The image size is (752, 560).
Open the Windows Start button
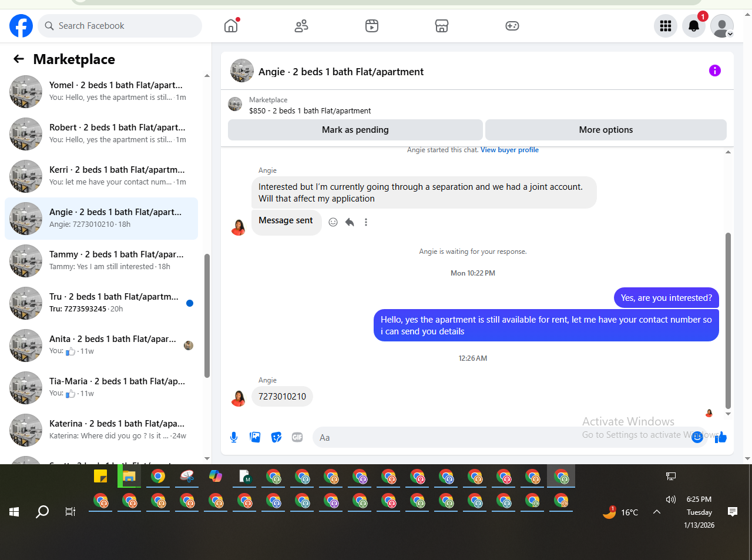(x=15, y=512)
